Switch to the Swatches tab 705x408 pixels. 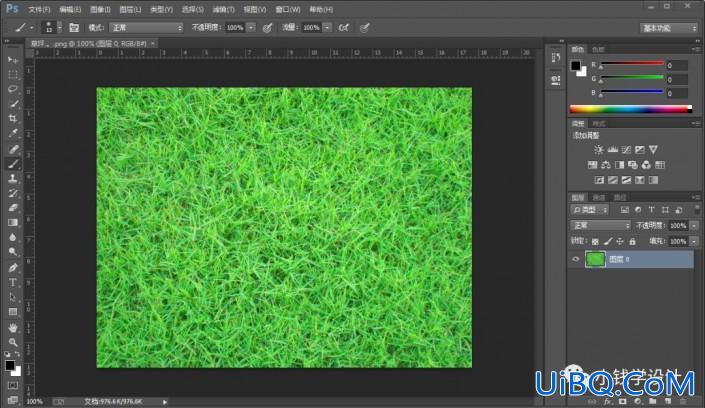pyautogui.click(x=598, y=49)
